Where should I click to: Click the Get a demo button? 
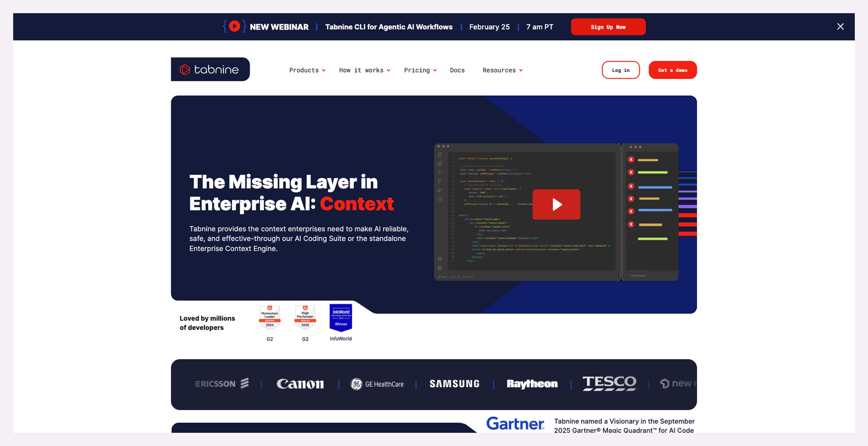pos(672,70)
